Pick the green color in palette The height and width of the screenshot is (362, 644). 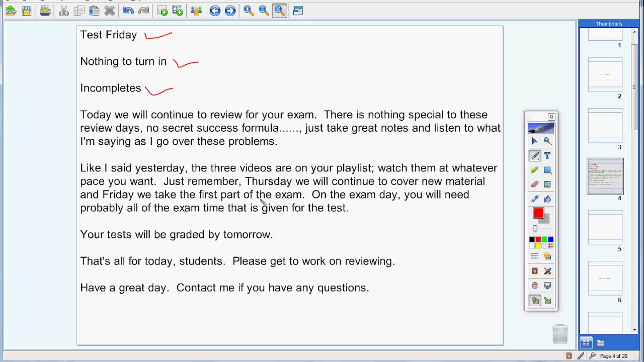(x=544, y=239)
